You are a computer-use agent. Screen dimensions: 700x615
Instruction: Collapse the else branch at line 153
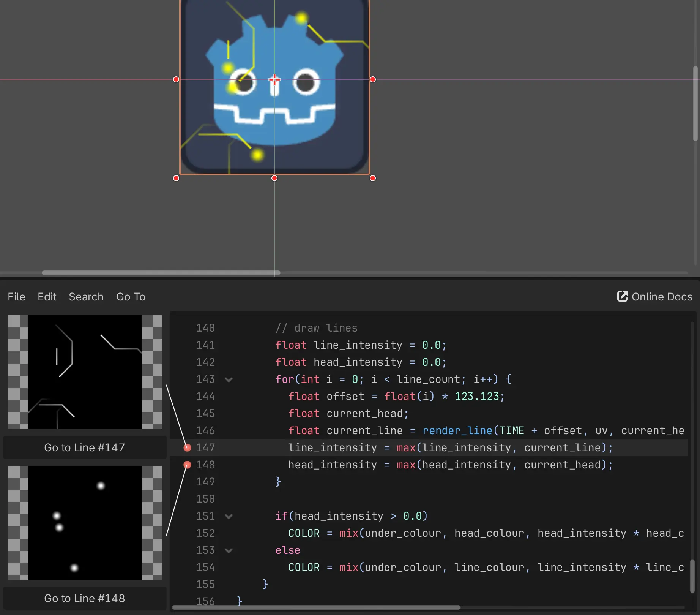pos(229,550)
